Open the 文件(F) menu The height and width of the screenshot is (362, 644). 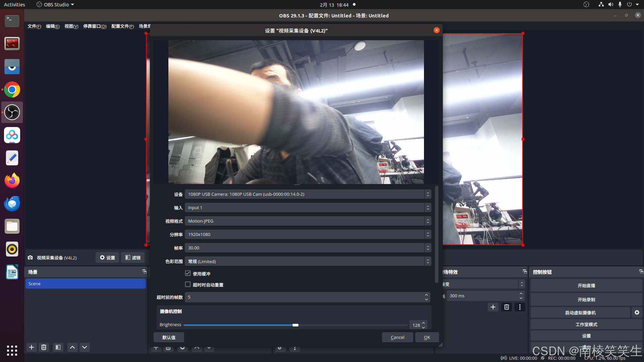tap(34, 26)
